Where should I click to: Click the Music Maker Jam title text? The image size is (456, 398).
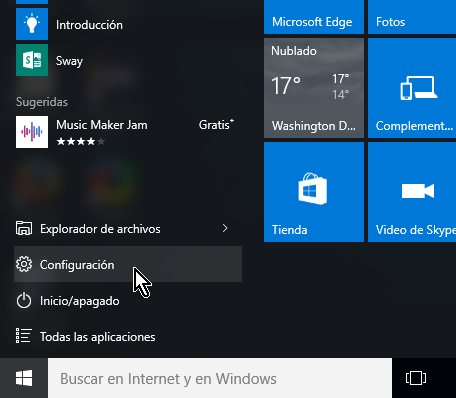tap(102, 125)
